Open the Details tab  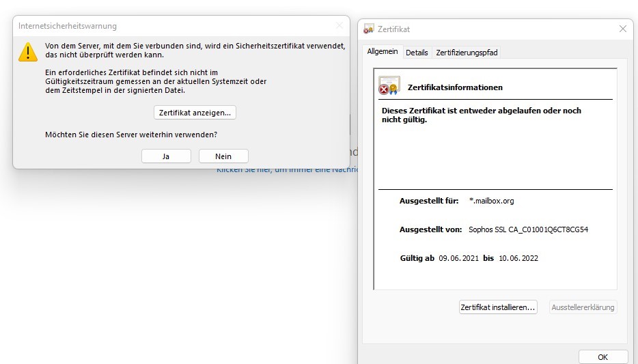[417, 53]
